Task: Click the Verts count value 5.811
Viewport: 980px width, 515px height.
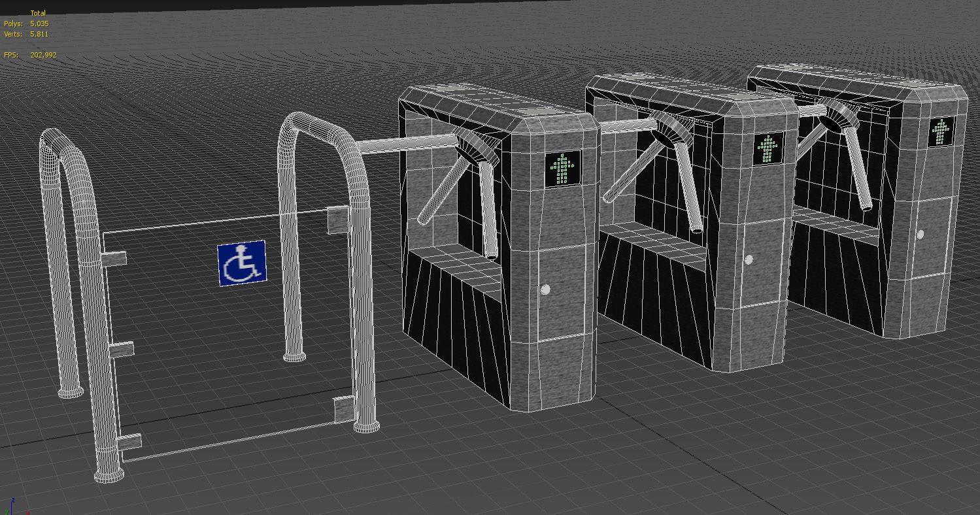Action: tap(39, 34)
